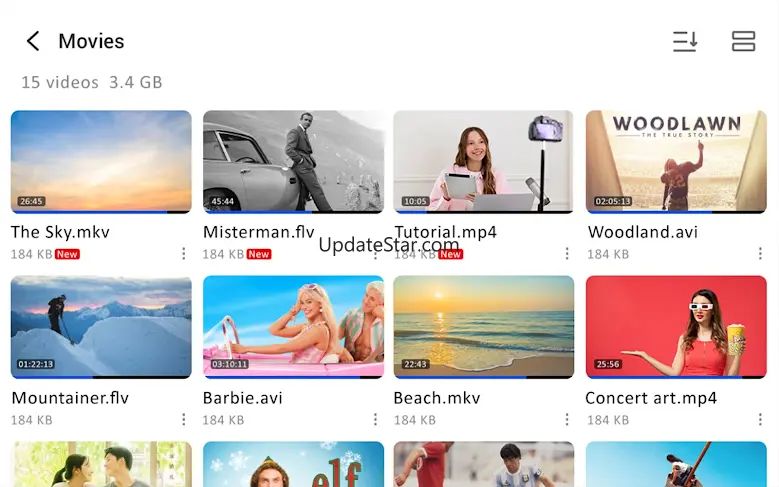Select the file name Beach.mkv
779x487 pixels.
tap(437, 398)
